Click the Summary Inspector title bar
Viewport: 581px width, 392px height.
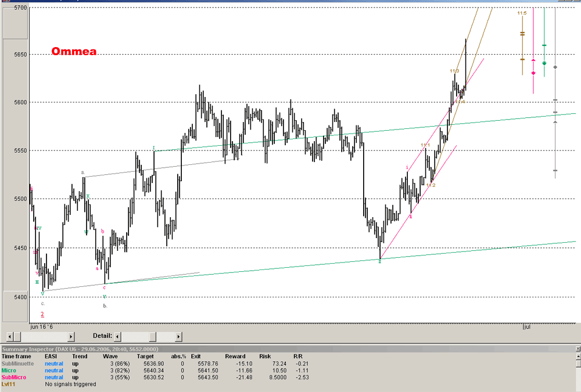[x=288, y=349]
